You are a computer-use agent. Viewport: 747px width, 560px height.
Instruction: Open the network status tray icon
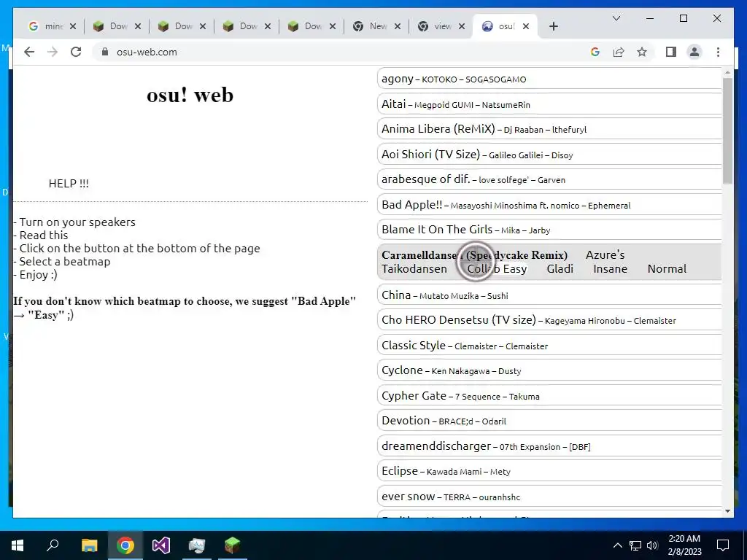click(635, 545)
